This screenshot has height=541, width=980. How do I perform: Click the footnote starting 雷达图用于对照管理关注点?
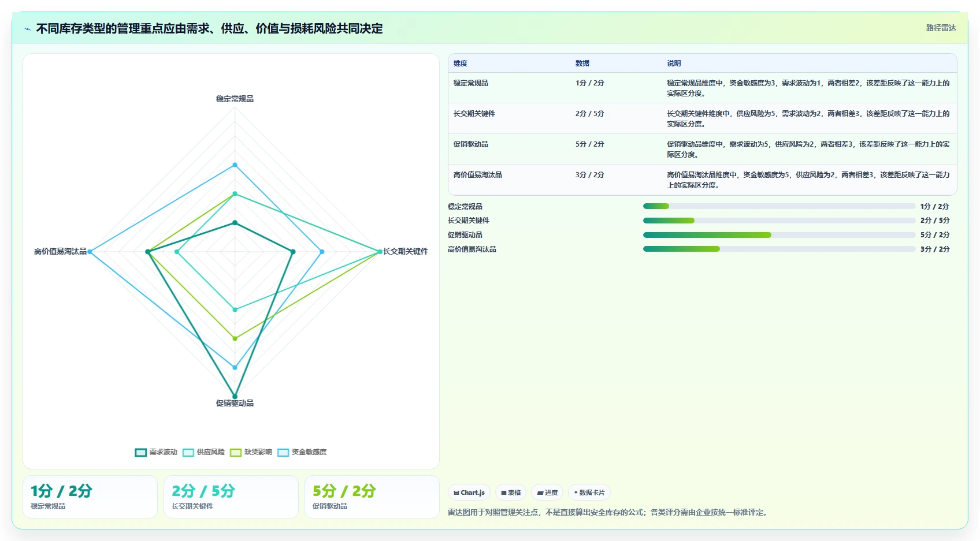(x=609, y=512)
